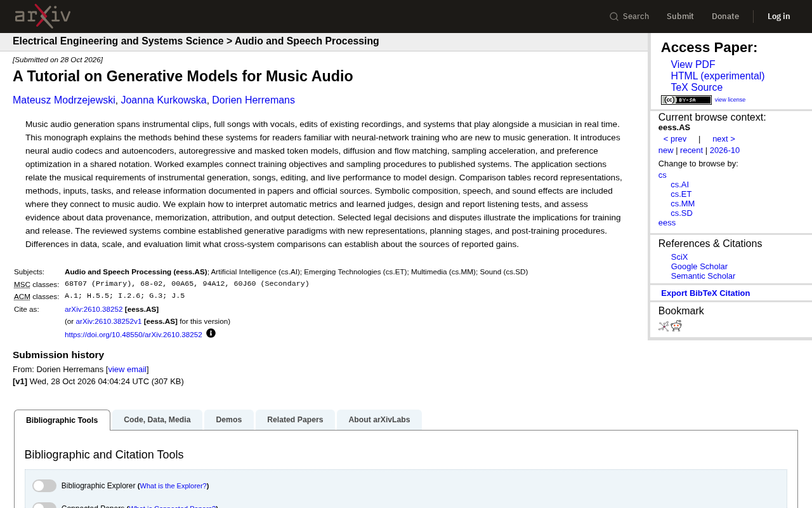This screenshot has width=812, height=508.
Task: Open HTML (experimental) version
Action: coord(717,76)
